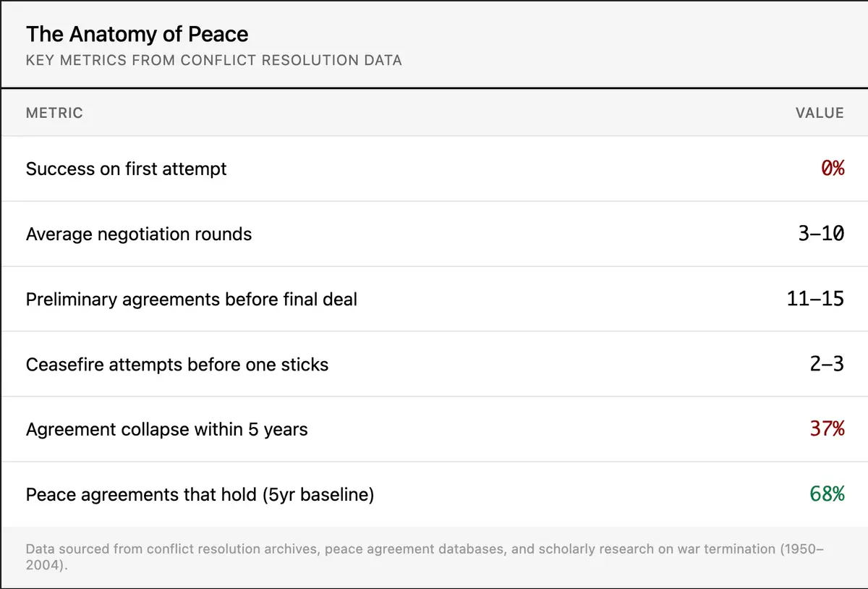Click the 3–10 negotiation rounds value
868x589 pixels.
pyautogui.click(x=822, y=234)
